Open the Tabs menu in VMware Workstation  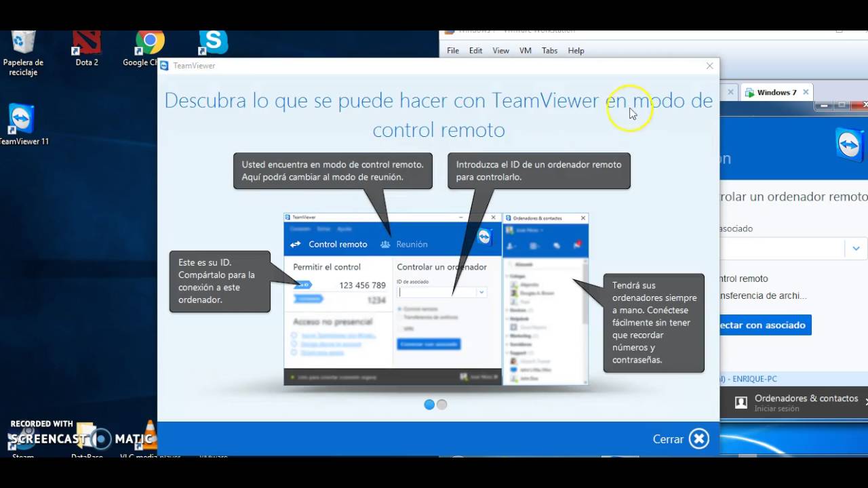[x=549, y=51]
